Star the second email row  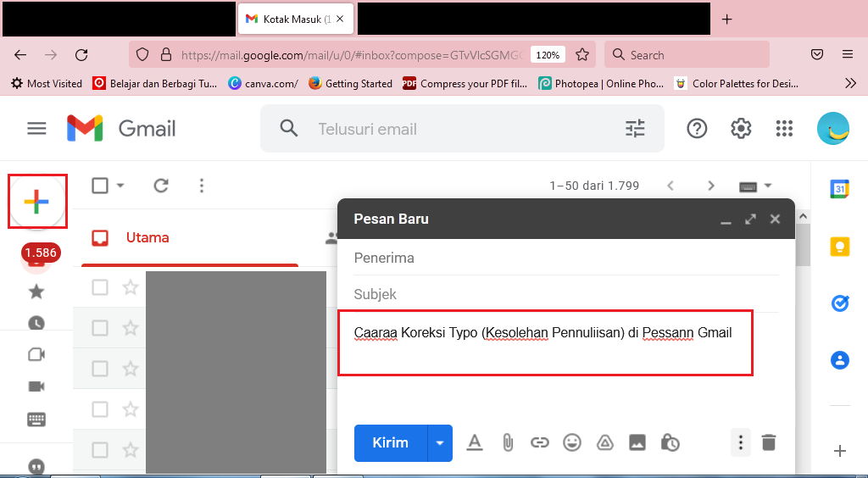[x=130, y=328]
